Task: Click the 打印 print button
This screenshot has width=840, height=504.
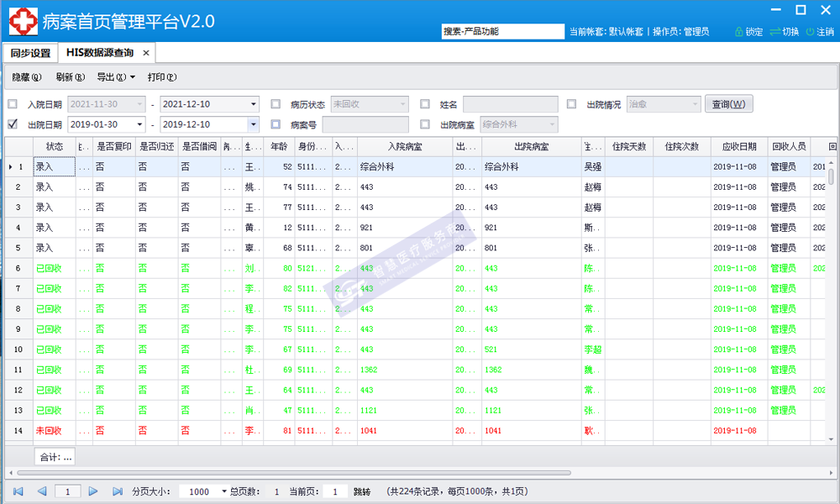Action: click(x=162, y=77)
